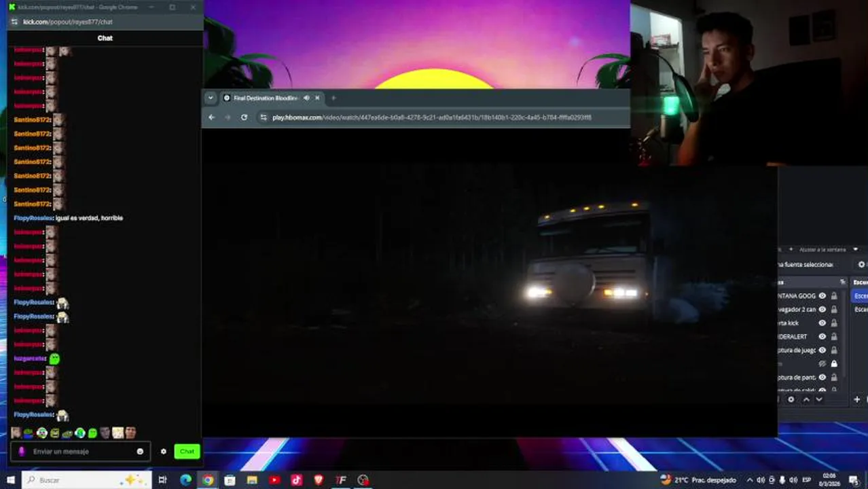The width and height of the screenshot is (868, 489).
Task: Toggle visibility of VENTANA GOOG source
Action: [x=822, y=296]
